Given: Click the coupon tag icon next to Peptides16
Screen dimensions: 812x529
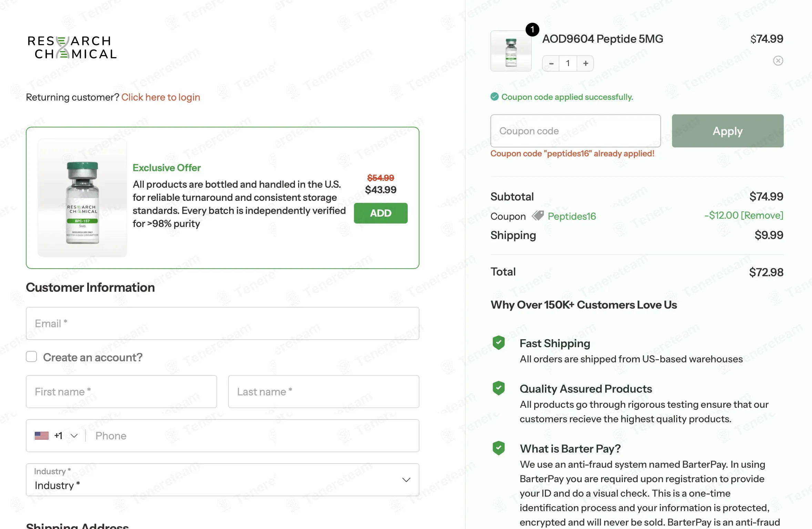Looking at the screenshot, I should tap(538, 216).
